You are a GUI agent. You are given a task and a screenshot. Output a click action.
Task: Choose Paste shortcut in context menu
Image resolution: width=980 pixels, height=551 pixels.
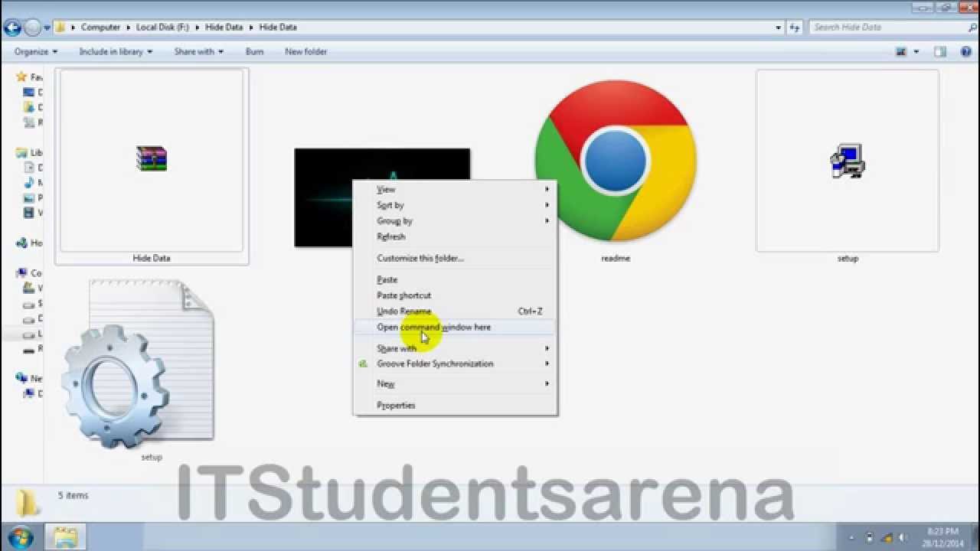(456, 295)
